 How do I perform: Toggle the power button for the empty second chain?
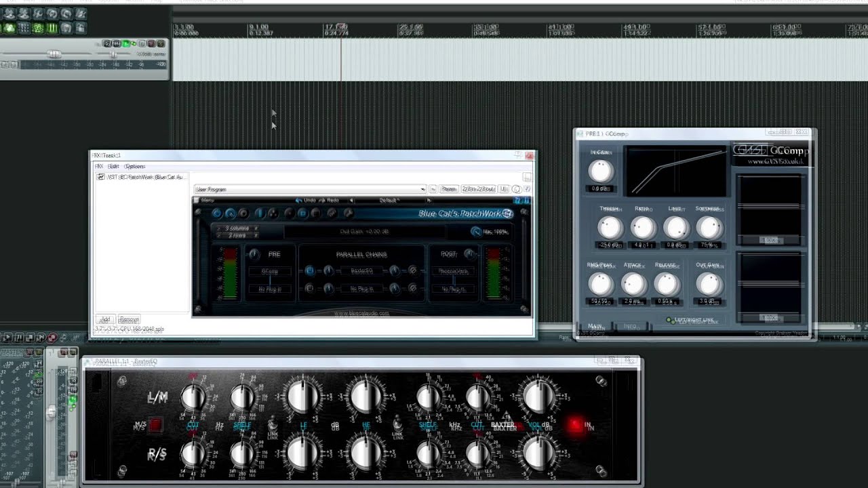click(309, 289)
